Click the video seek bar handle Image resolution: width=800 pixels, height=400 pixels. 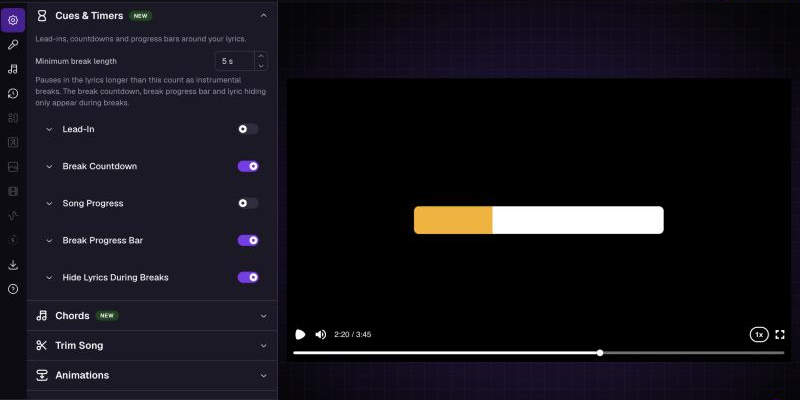[x=600, y=353]
